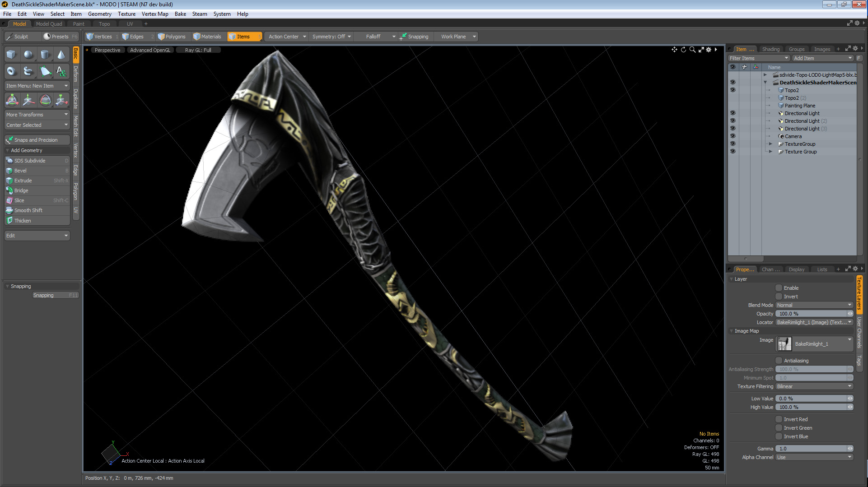Toggle visibility of the Camera item

tap(733, 136)
